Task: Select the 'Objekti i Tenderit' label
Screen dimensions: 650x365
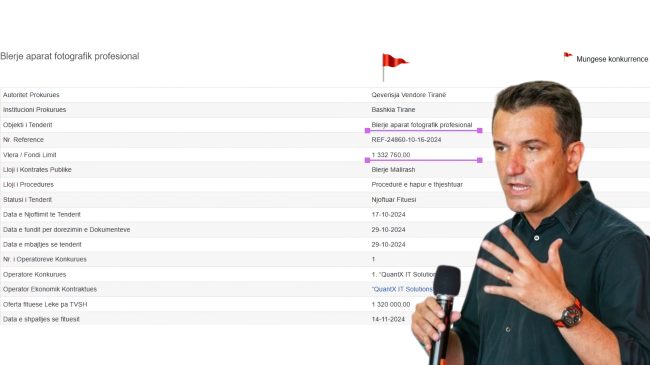Action: tap(27, 125)
